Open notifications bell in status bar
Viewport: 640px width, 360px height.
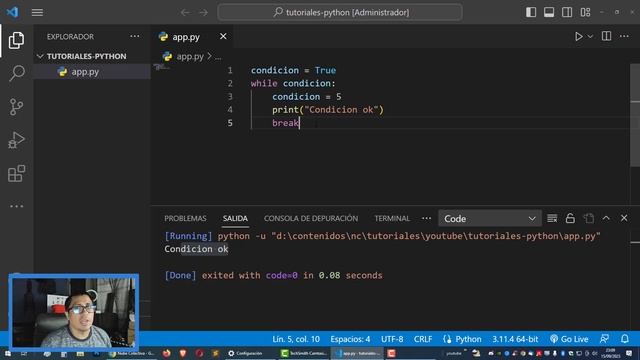624,339
